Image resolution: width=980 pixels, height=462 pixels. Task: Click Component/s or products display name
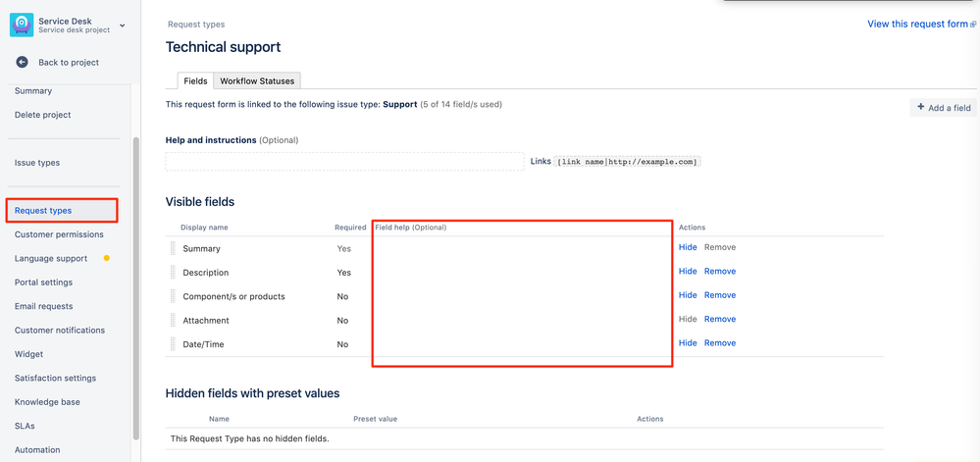pos(233,296)
